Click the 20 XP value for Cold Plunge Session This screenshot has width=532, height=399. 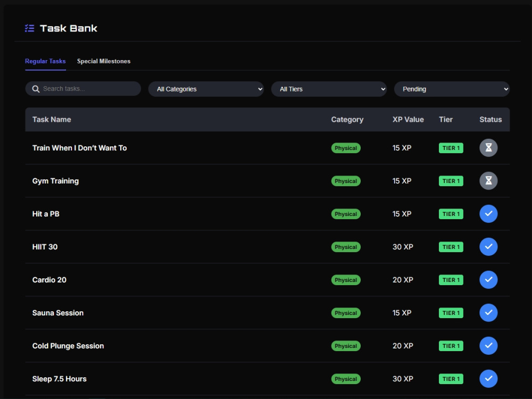(403, 346)
